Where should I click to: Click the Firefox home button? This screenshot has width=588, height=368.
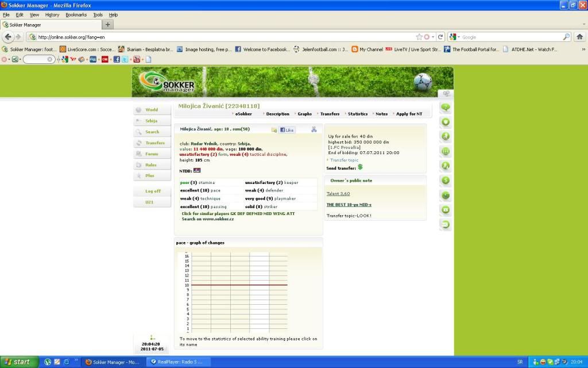pos(579,37)
